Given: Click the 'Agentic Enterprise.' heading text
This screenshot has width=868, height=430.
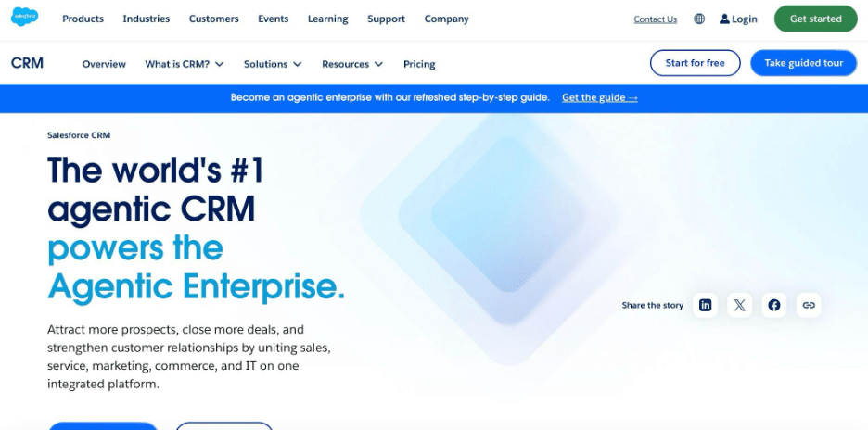Looking at the screenshot, I should (x=196, y=286).
